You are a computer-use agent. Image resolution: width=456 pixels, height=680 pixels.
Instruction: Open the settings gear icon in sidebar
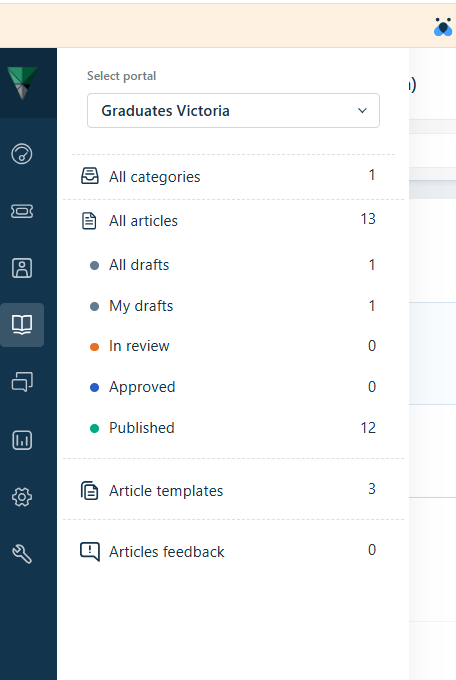[x=22, y=497]
